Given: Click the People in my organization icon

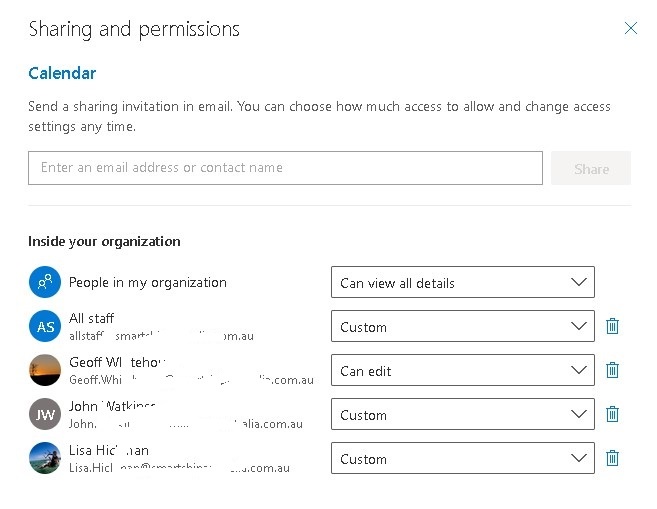Looking at the screenshot, I should (x=45, y=282).
